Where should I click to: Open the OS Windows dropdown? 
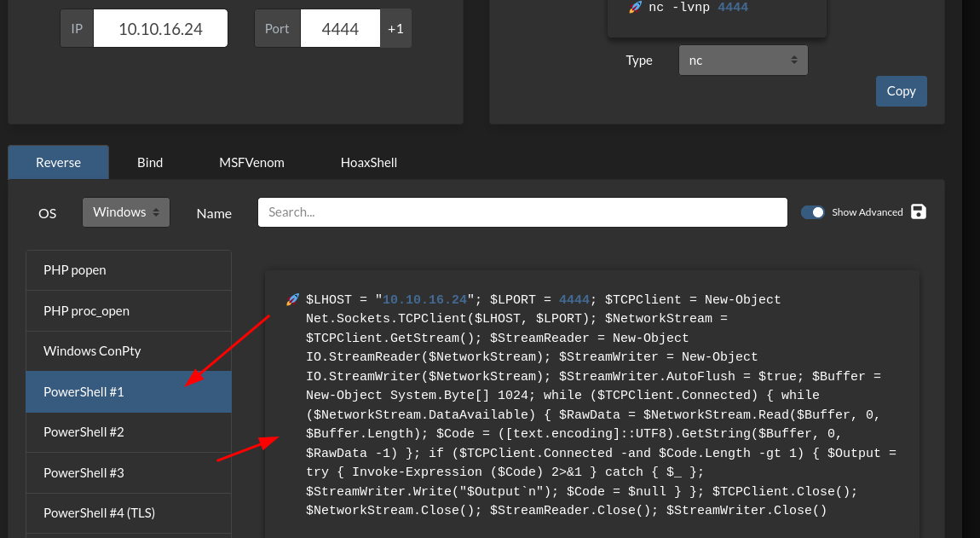[x=126, y=212]
